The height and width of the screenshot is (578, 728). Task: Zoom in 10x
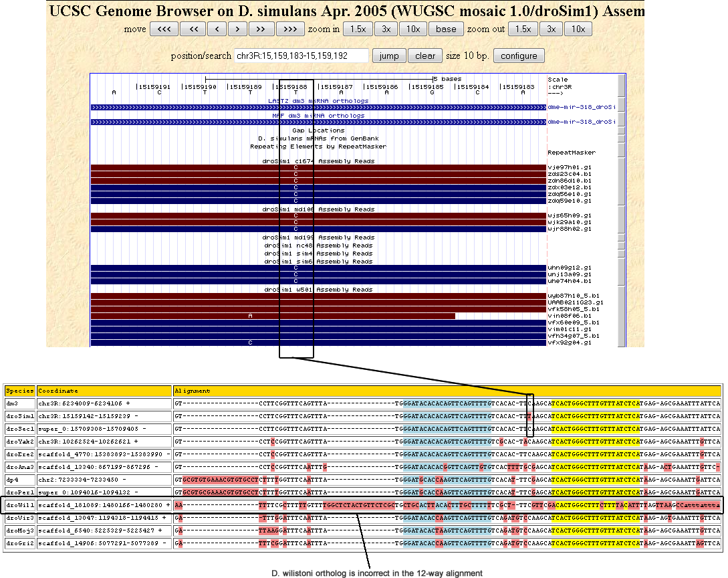point(413,29)
